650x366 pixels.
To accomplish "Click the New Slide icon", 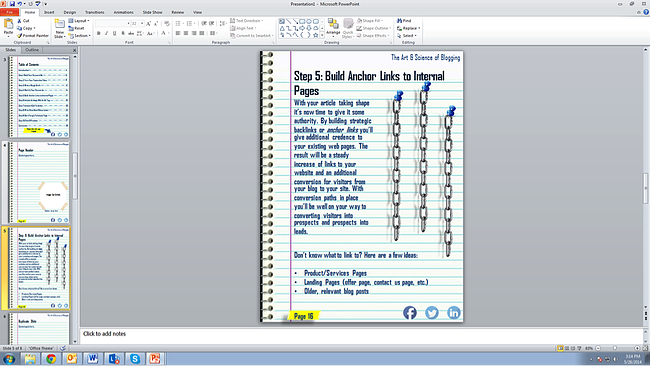I will [x=60, y=29].
